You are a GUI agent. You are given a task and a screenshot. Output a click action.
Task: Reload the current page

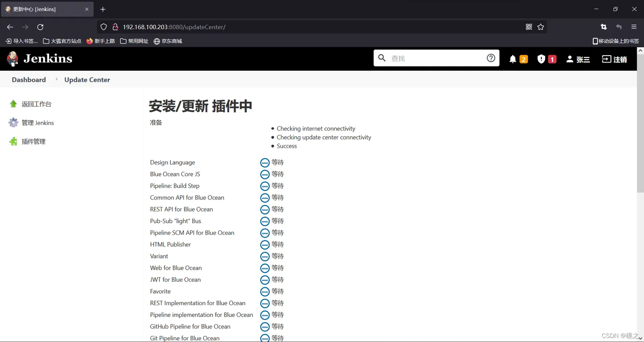40,27
